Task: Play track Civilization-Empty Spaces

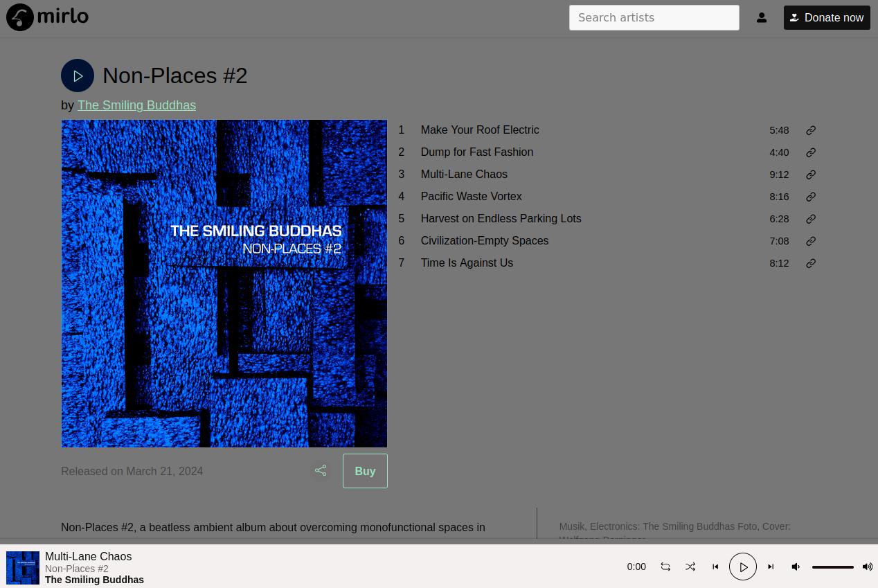Action: [x=485, y=241]
